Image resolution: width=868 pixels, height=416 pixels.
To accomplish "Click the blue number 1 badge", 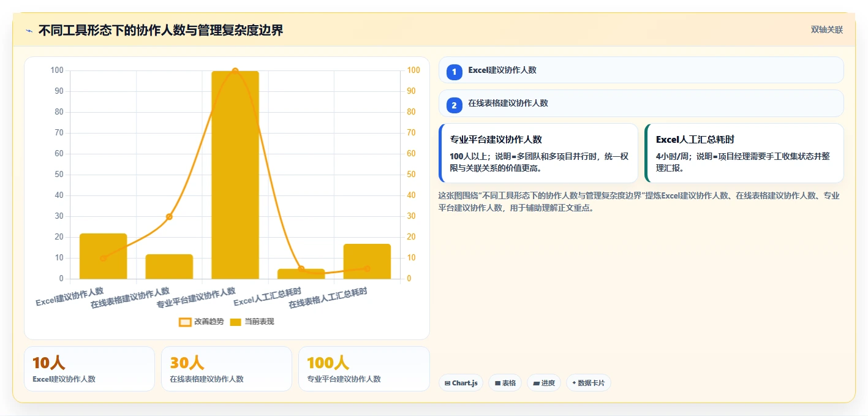I will 454,72.
